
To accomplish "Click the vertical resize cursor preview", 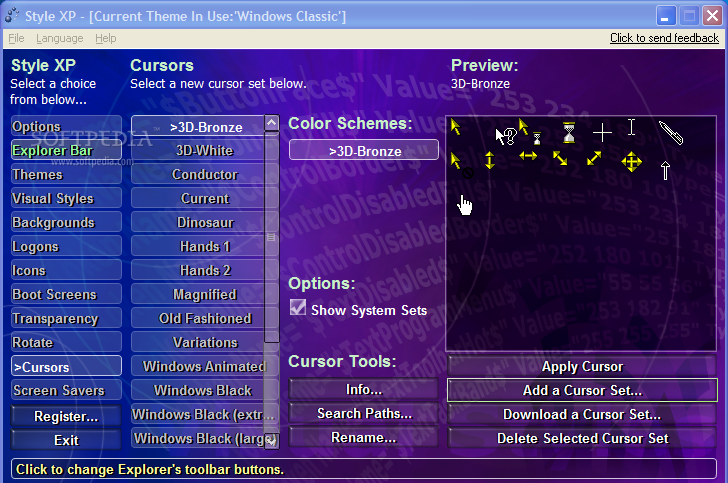I will [x=489, y=160].
